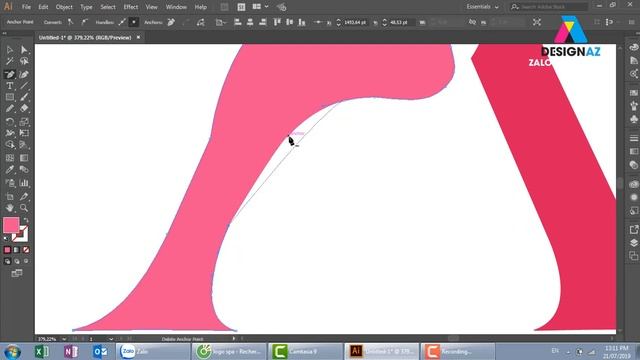Click the Search Adobe Stock field
Image resolution: width=640 pixels, height=360 pixels.
[549, 7]
